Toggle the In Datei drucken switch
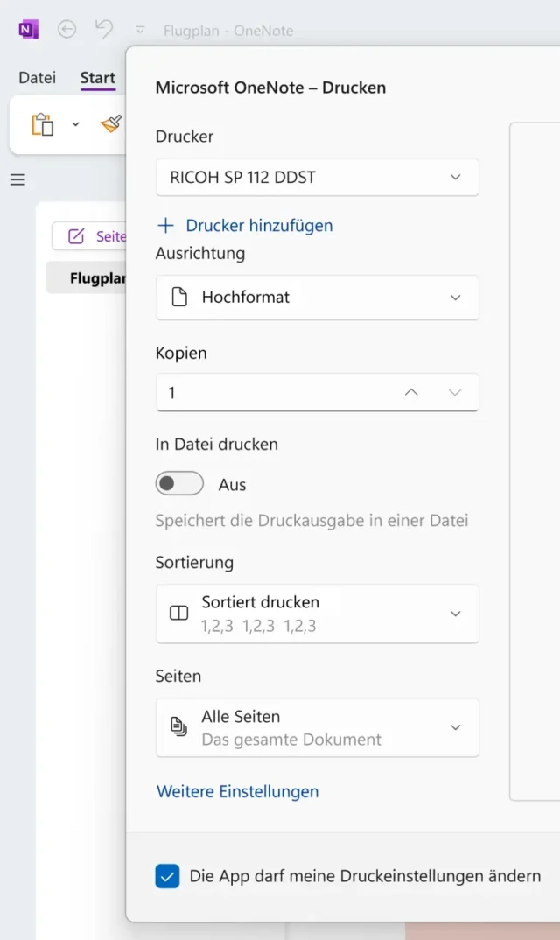The width and height of the screenshot is (560, 940). click(x=179, y=483)
